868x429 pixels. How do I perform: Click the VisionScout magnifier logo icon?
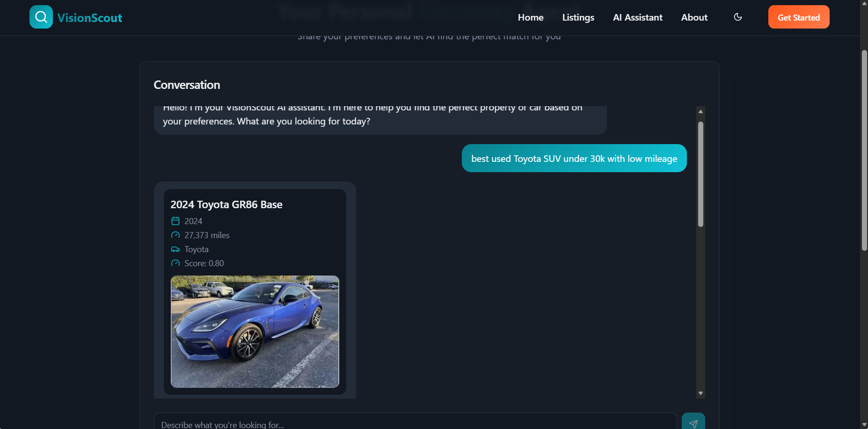(x=41, y=17)
